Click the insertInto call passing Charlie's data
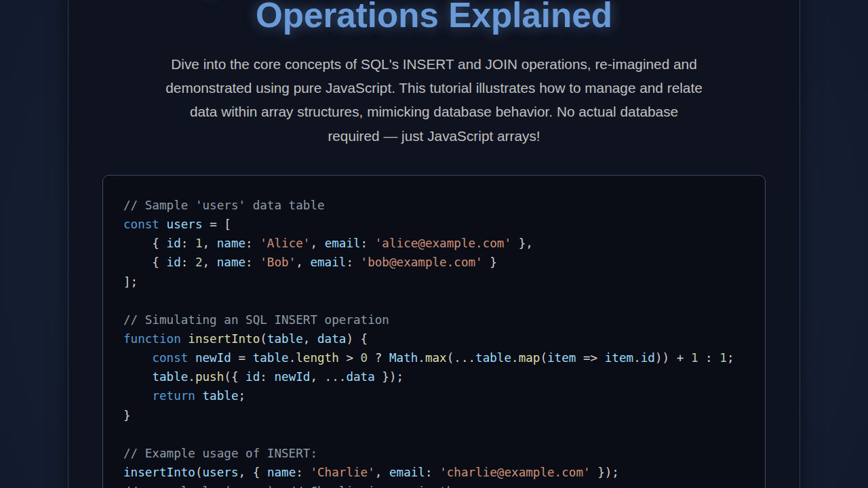The height and width of the screenshot is (488, 868). pyautogui.click(x=370, y=472)
